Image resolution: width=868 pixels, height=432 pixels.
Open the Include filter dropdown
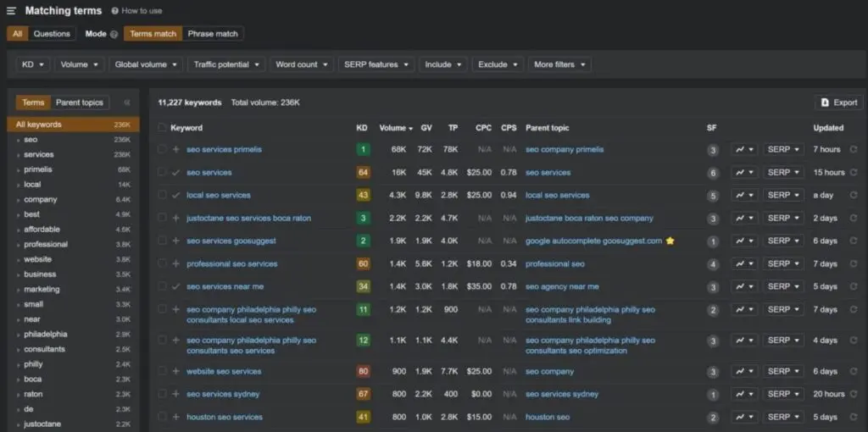(x=443, y=64)
